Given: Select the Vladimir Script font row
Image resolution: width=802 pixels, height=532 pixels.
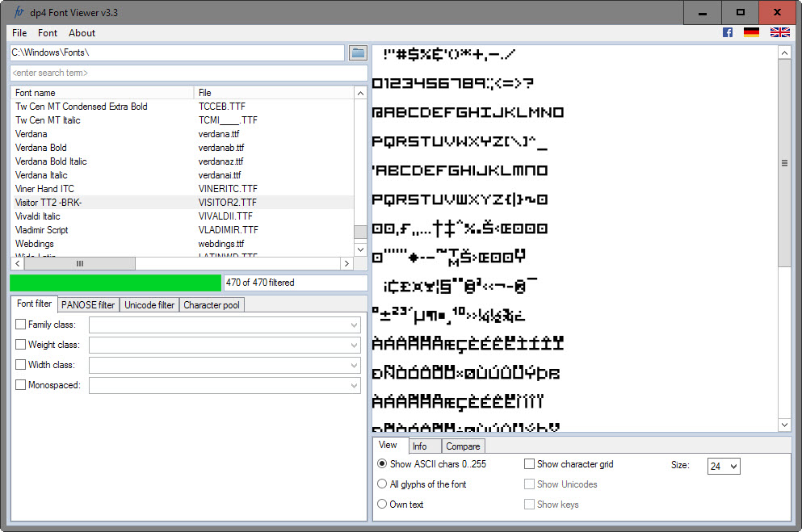Looking at the screenshot, I should (x=182, y=230).
